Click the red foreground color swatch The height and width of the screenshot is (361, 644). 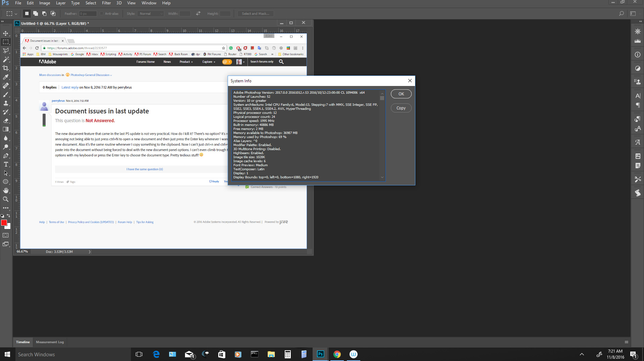[3, 222]
